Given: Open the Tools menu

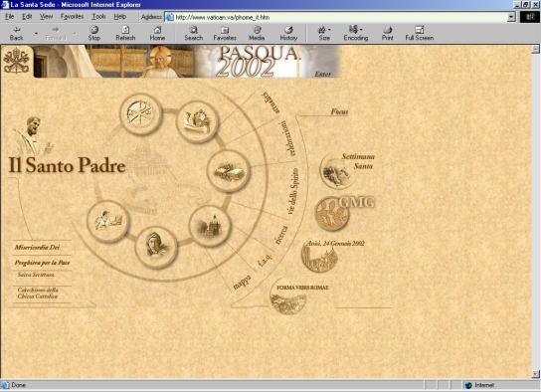Looking at the screenshot, I should (98, 16).
